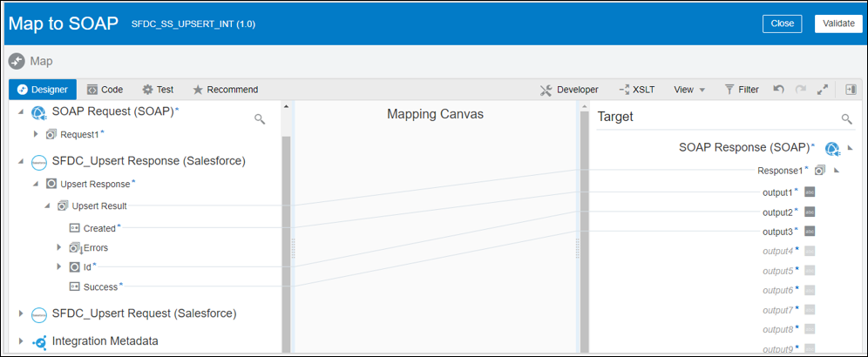This screenshot has width=868, height=357.
Task: Click the maximize mapper icon
Action: (x=822, y=90)
